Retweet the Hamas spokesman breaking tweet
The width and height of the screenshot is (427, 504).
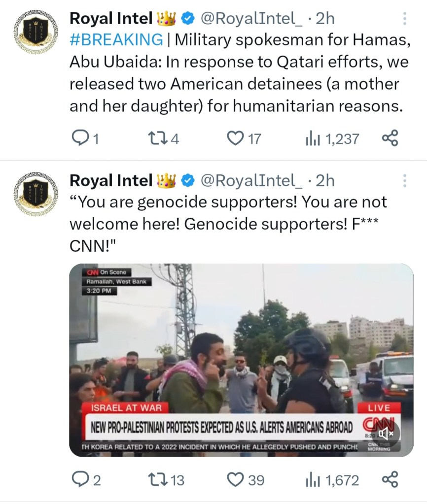click(163, 139)
